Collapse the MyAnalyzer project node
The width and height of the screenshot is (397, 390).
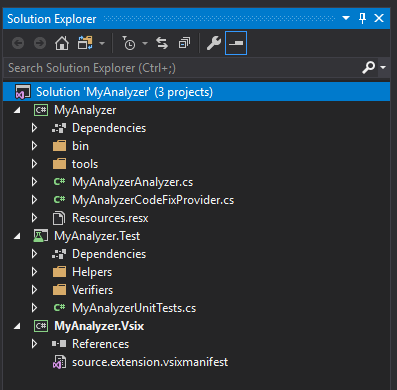17,110
